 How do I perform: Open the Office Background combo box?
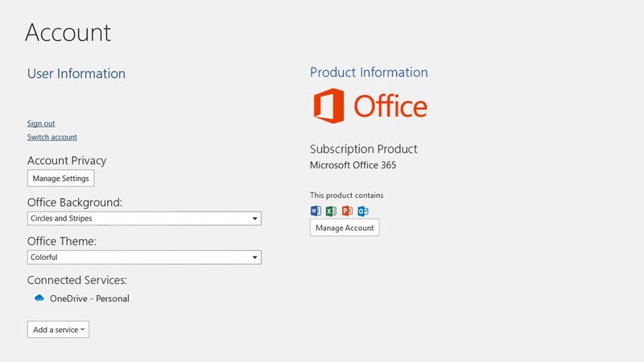[137, 218]
